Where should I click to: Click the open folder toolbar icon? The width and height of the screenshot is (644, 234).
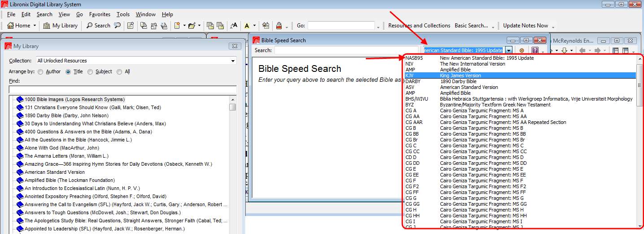[192, 26]
